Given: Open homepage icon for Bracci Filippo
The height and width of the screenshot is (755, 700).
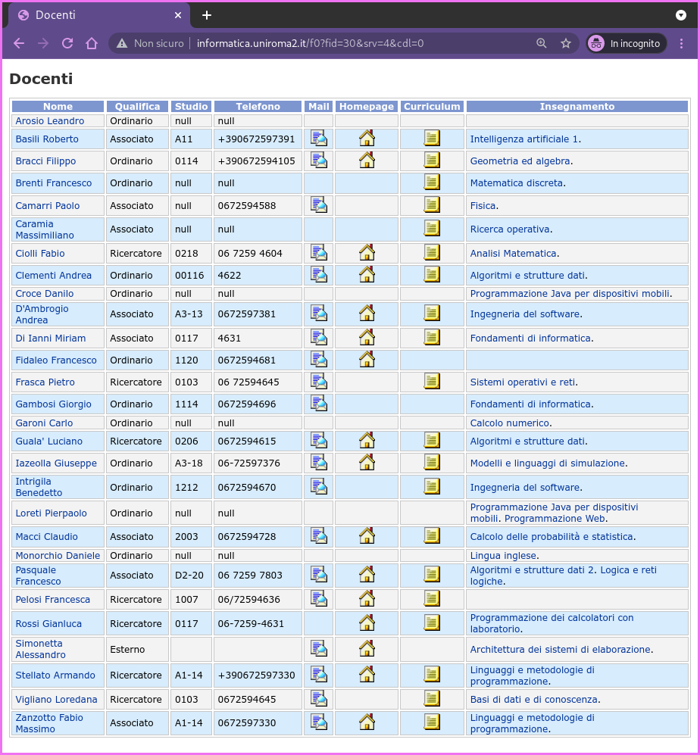Looking at the screenshot, I should pos(367,161).
